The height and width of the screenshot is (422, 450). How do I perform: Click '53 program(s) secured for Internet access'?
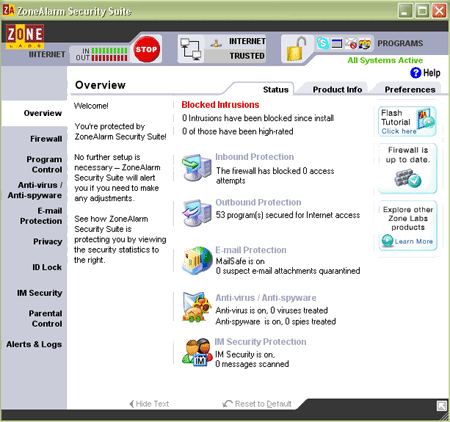coord(288,215)
